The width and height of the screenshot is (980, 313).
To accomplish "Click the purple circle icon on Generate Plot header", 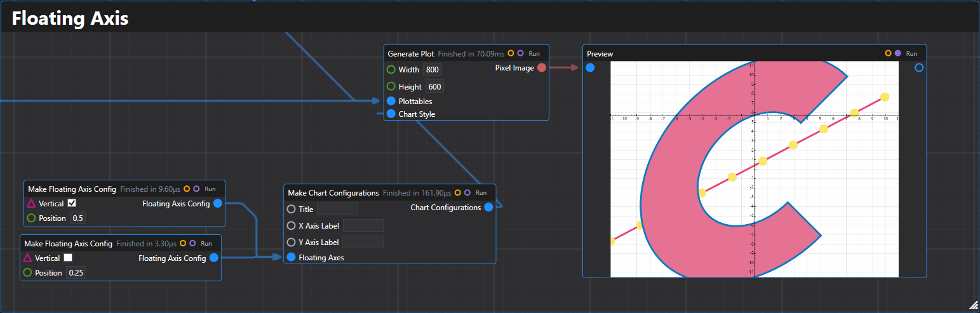I will [521, 53].
